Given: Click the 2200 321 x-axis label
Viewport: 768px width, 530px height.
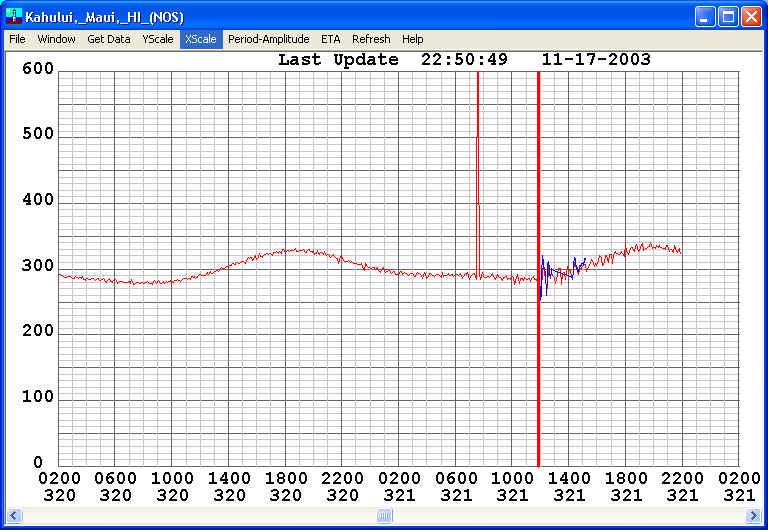Looking at the screenshot, I should point(682,487).
